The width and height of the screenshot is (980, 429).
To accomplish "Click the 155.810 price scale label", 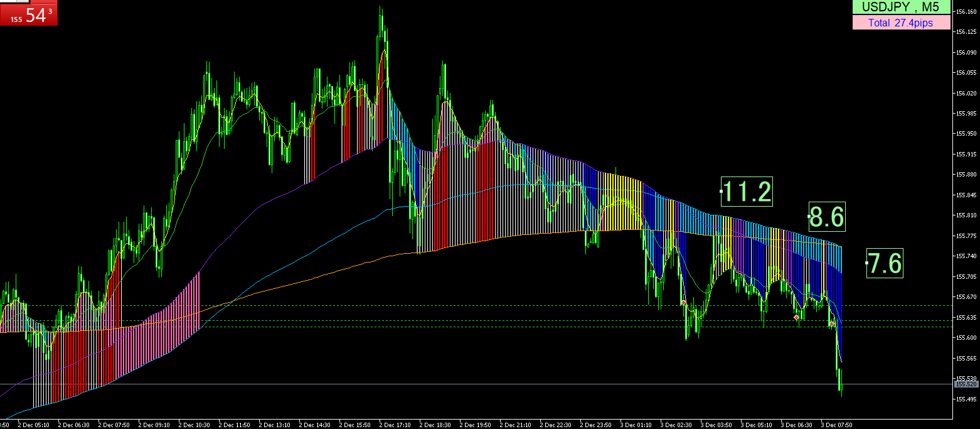I will pyautogui.click(x=967, y=215).
